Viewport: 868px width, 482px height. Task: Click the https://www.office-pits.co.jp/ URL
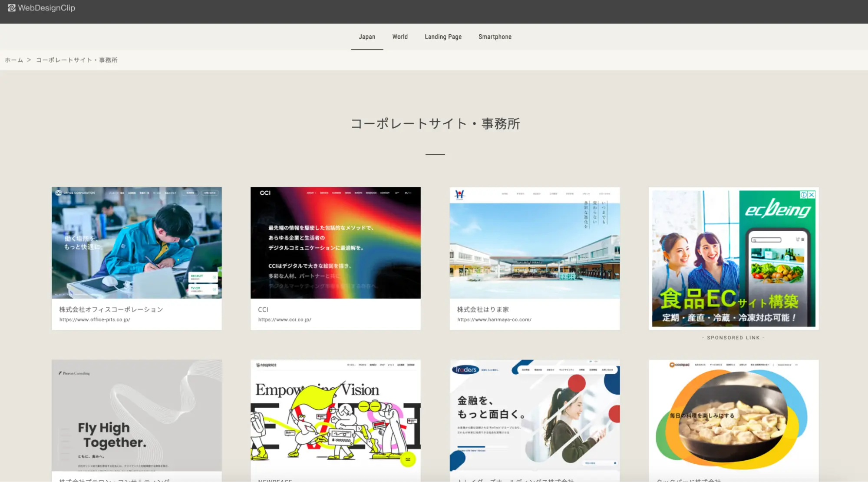(x=95, y=319)
